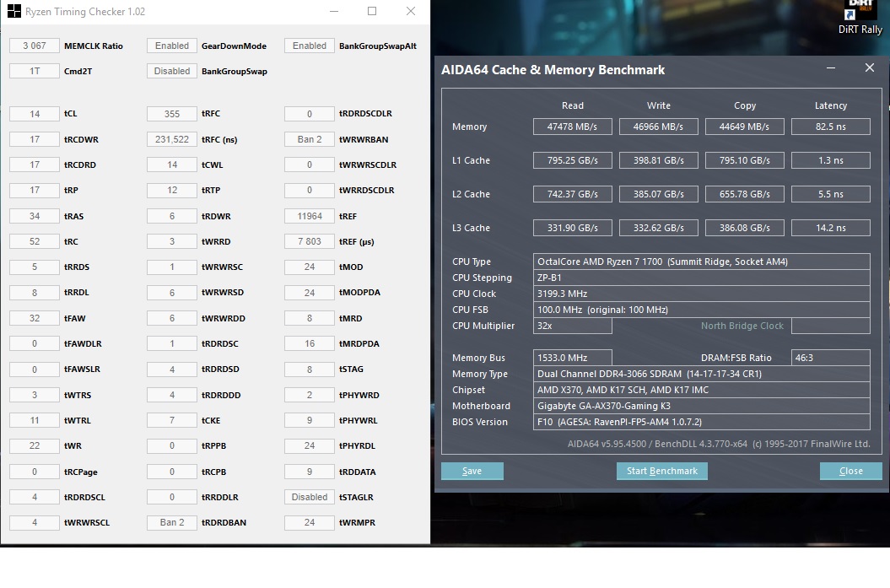890x588 pixels.
Task: Click the Memory Latency result 82.5 ns
Action: 831,127
